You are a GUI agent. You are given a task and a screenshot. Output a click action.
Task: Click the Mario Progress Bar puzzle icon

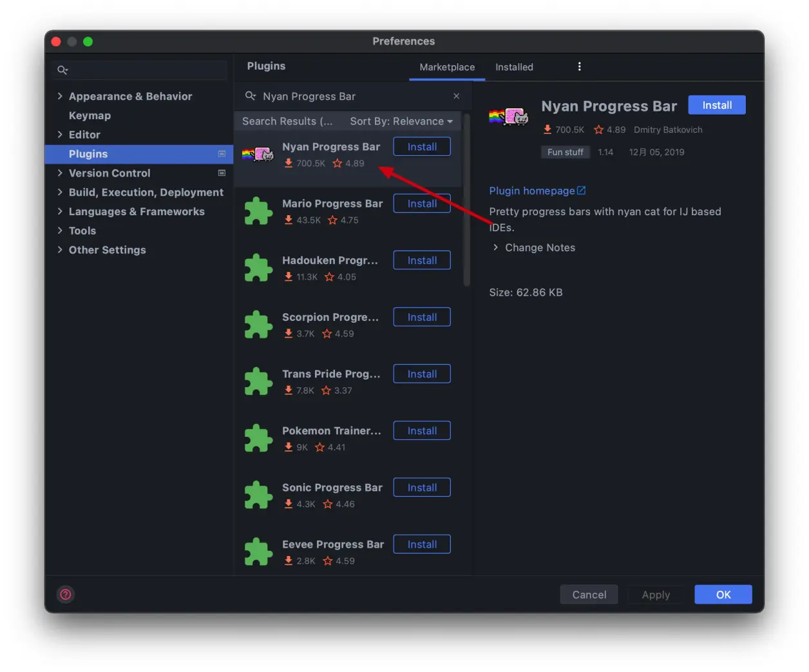click(x=258, y=211)
